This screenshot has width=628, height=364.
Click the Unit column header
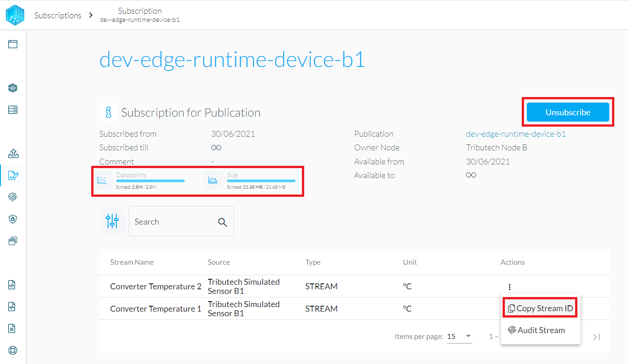pyautogui.click(x=410, y=262)
